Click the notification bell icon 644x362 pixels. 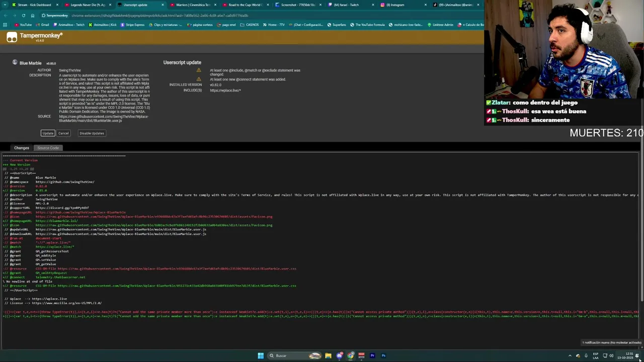(638, 355)
